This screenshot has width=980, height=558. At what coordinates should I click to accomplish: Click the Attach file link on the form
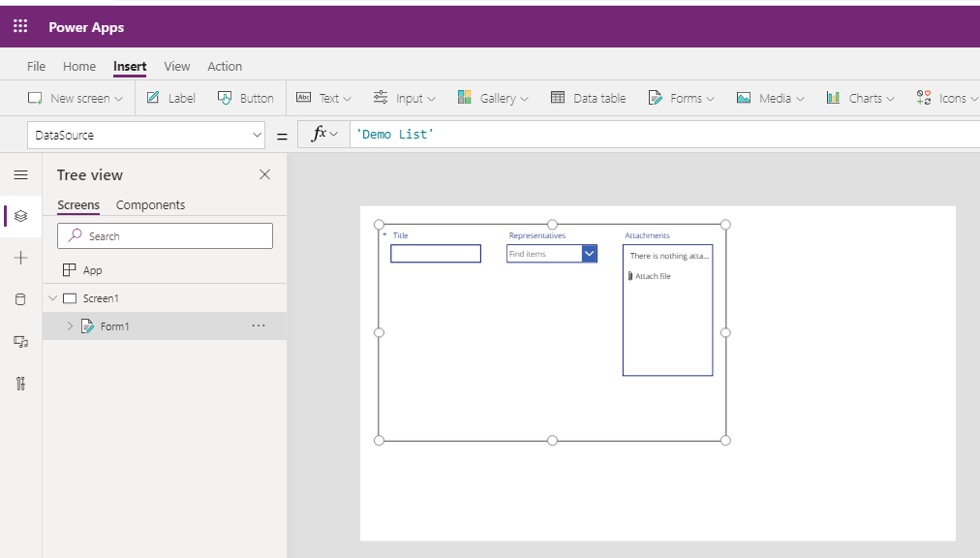(653, 275)
